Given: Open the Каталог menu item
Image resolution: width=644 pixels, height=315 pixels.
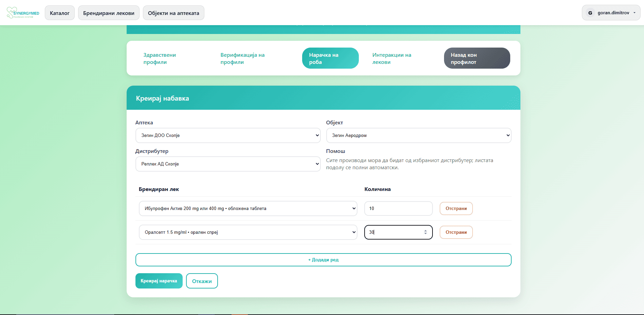Looking at the screenshot, I should pyautogui.click(x=60, y=13).
